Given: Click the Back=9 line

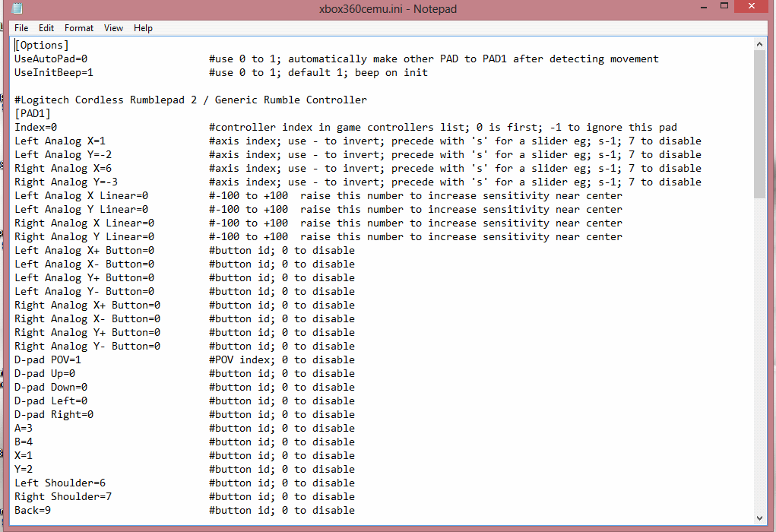Looking at the screenshot, I should [x=32, y=510].
